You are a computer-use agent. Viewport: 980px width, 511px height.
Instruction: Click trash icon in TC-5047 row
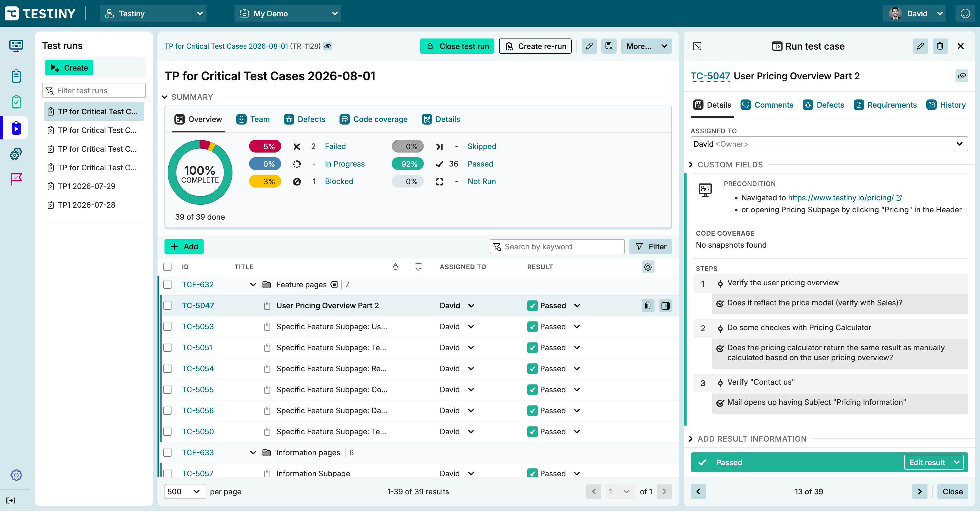coord(647,306)
